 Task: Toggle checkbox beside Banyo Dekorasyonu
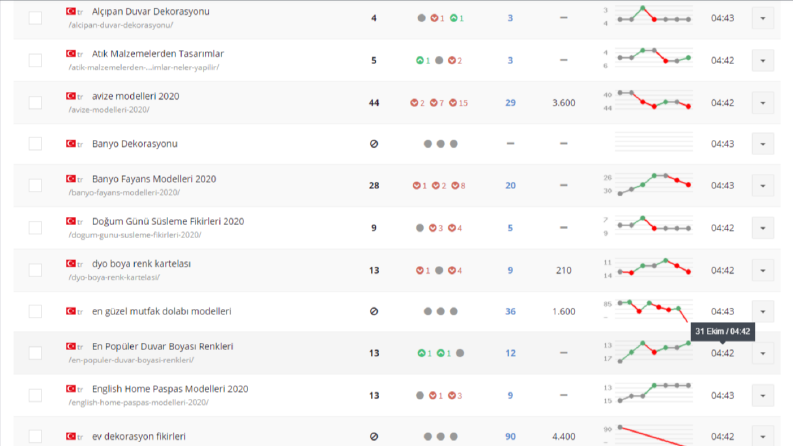35,144
